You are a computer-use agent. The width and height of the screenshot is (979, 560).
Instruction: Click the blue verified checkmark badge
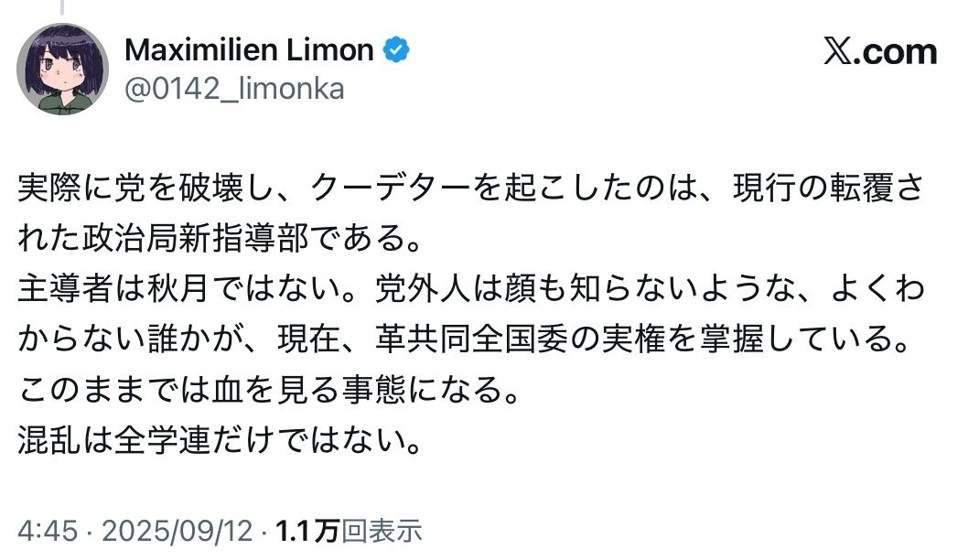click(395, 51)
